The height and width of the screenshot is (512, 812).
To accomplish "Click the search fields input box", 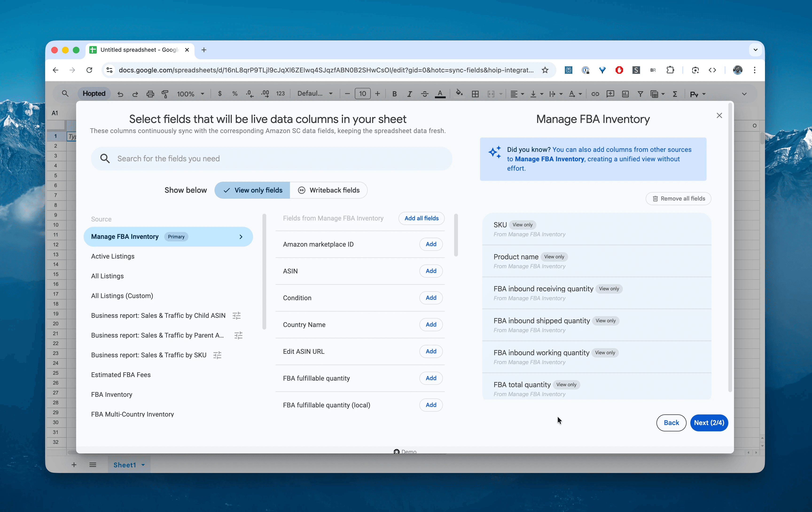I will [x=271, y=158].
